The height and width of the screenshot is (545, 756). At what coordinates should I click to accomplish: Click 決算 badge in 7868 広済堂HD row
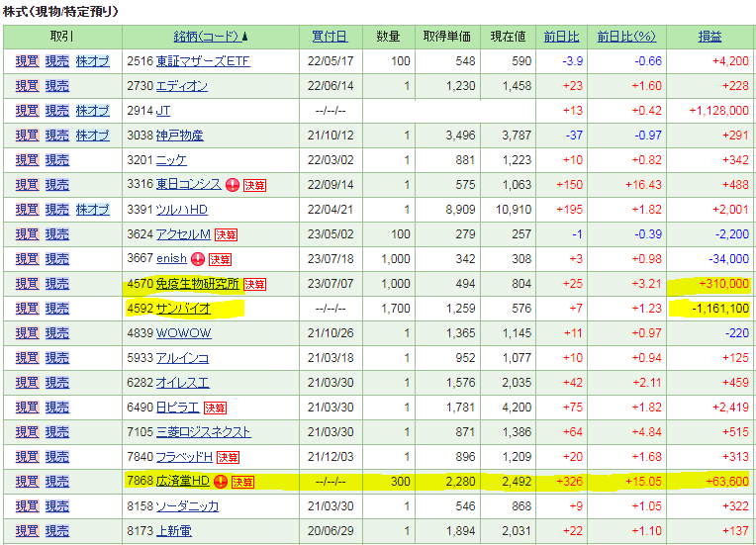242,482
